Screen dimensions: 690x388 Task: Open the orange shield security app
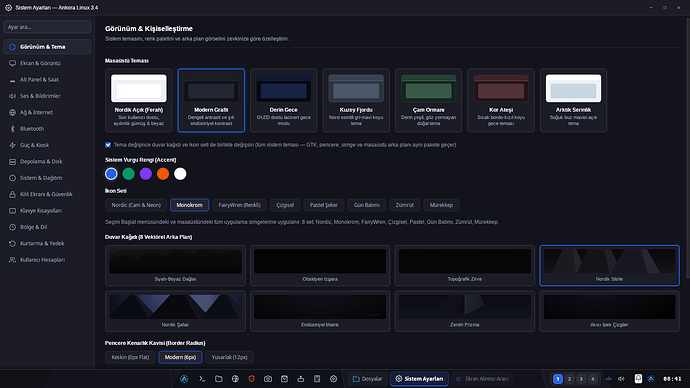[x=252, y=379]
